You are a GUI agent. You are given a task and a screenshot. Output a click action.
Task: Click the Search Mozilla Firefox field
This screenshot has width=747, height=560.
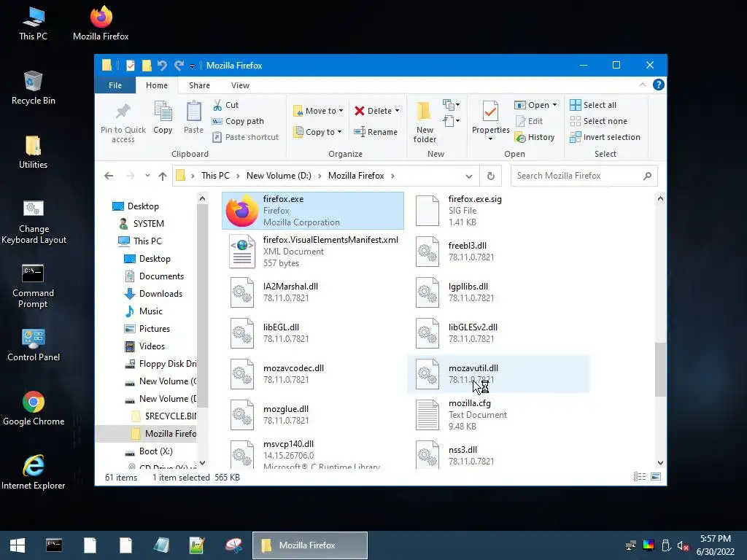pyautogui.click(x=584, y=176)
